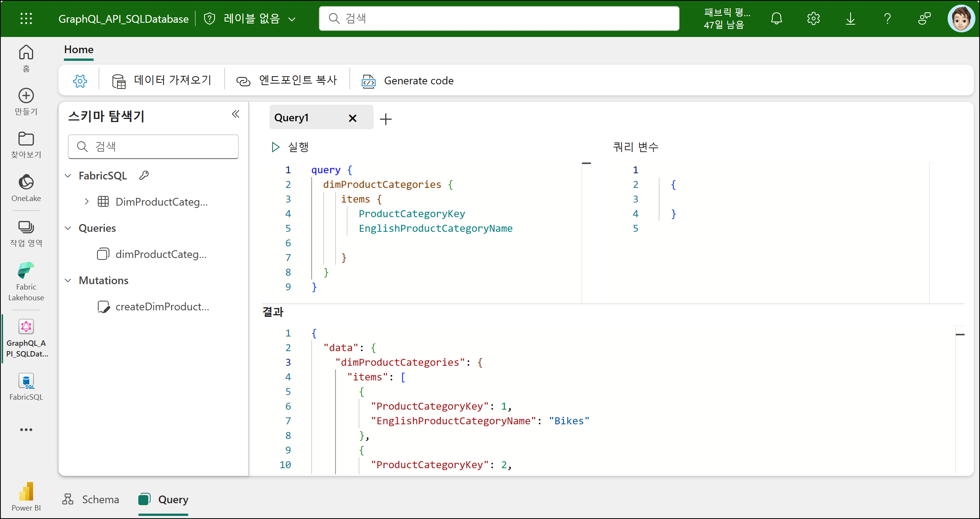Image resolution: width=980 pixels, height=519 pixels.
Task: Click Generate code button
Action: [408, 81]
